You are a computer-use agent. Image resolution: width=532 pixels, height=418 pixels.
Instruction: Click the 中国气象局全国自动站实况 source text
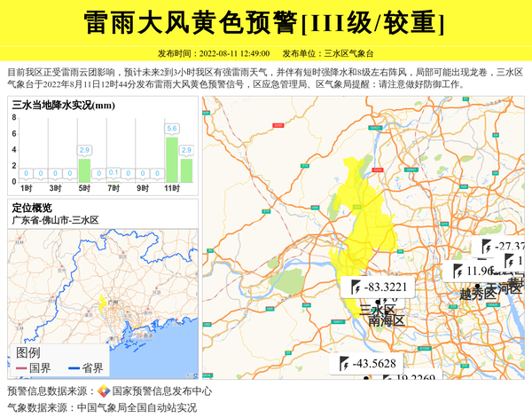[x=137, y=407]
